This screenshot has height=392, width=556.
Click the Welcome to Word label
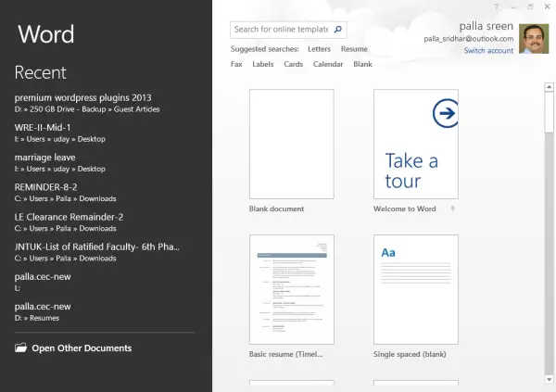point(405,209)
